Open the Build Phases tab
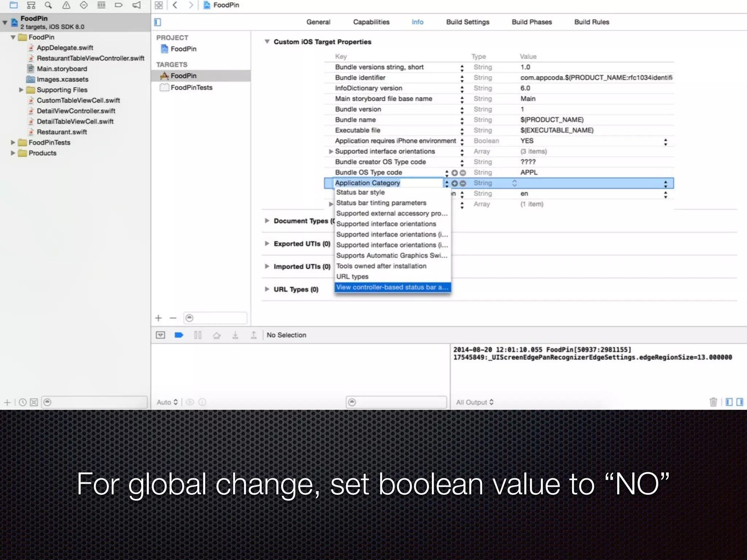 point(531,22)
